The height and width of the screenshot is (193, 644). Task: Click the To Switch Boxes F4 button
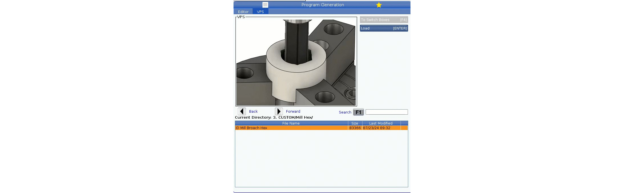pyautogui.click(x=384, y=20)
